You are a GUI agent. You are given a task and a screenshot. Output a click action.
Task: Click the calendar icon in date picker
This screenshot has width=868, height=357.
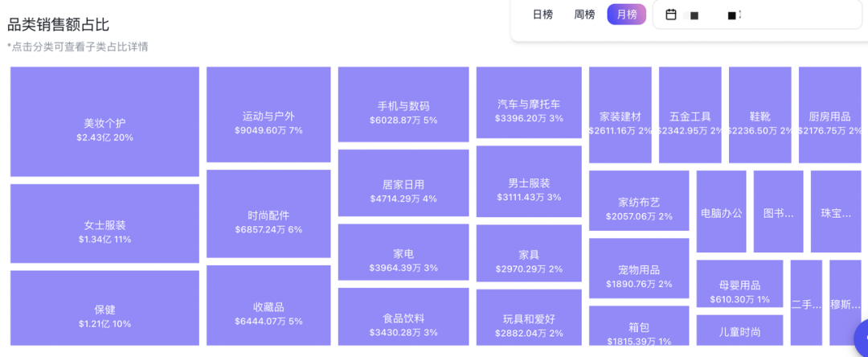point(671,15)
